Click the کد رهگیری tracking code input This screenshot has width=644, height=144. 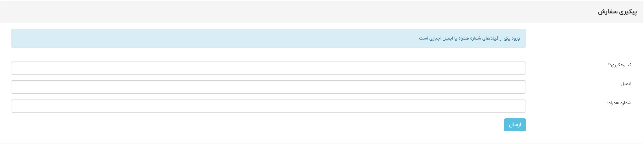pos(268,68)
